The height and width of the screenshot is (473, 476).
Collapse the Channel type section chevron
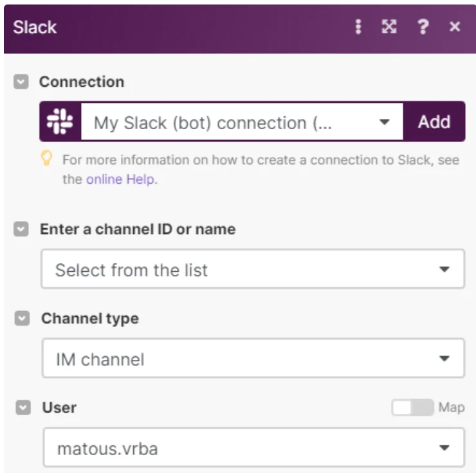click(x=22, y=318)
